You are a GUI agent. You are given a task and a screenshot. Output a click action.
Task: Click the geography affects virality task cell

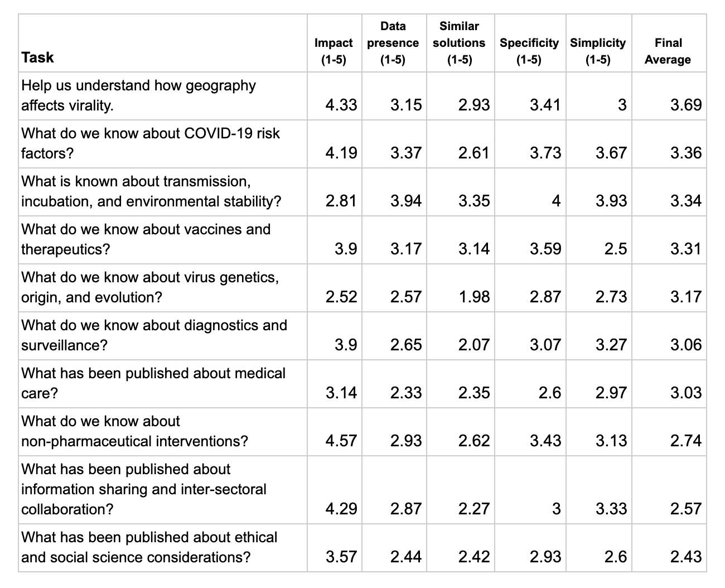tap(162, 96)
